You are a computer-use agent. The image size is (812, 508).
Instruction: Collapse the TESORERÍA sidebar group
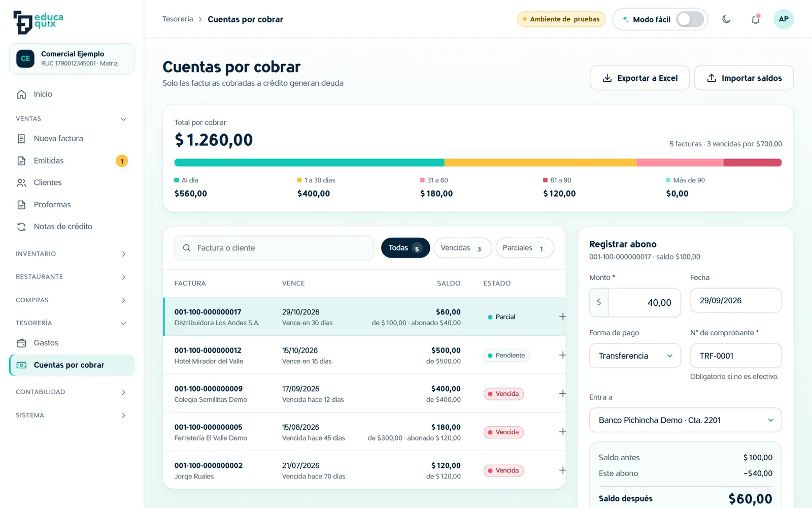72,323
